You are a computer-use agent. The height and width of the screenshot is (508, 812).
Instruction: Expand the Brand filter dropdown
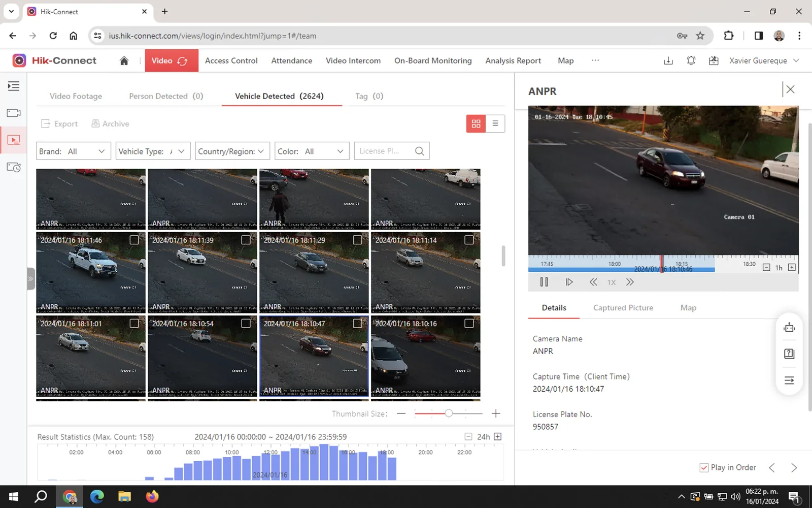click(x=73, y=151)
